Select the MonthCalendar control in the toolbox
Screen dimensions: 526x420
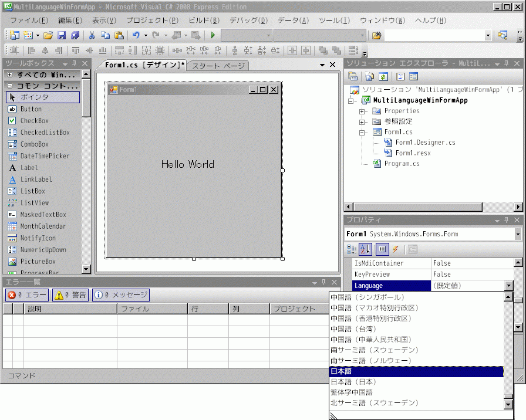(43, 226)
